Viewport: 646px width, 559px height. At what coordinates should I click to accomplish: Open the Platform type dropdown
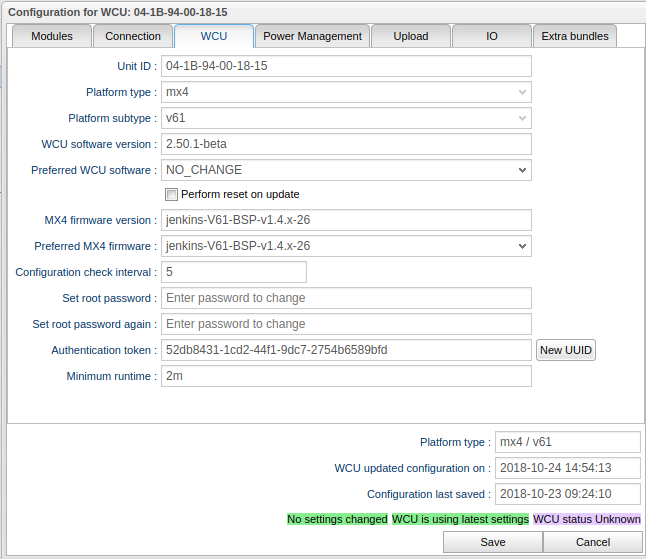click(x=345, y=92)
